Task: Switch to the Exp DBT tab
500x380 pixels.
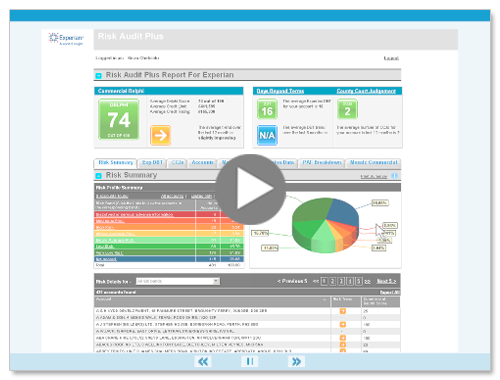Action: click(152, 163)
